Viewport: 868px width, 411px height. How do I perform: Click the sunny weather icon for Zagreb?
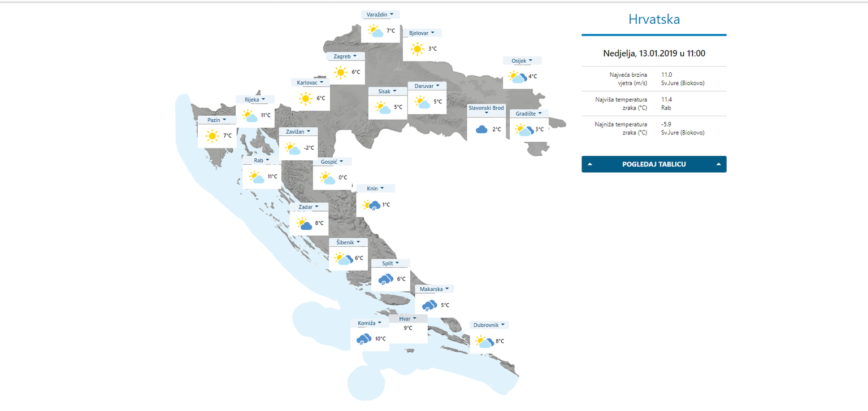[x=340, y=72]
